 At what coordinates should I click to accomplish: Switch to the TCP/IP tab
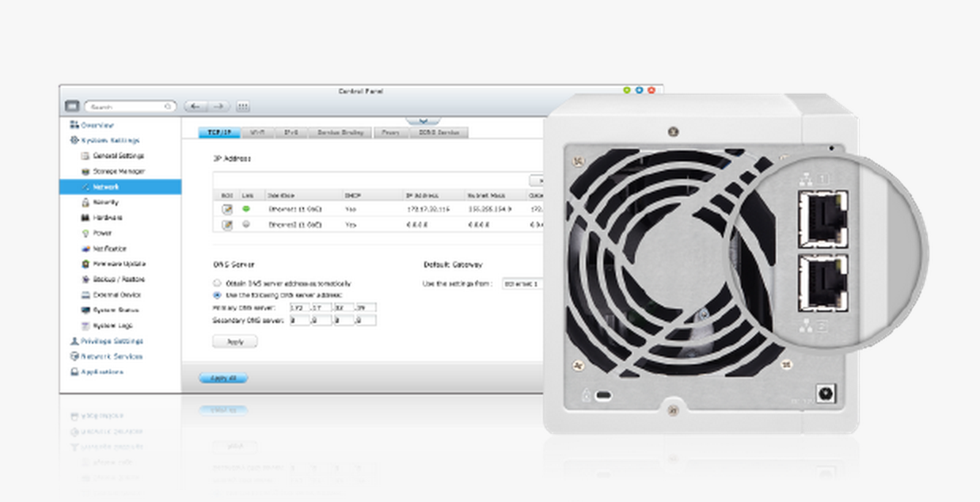pos(219,132)
